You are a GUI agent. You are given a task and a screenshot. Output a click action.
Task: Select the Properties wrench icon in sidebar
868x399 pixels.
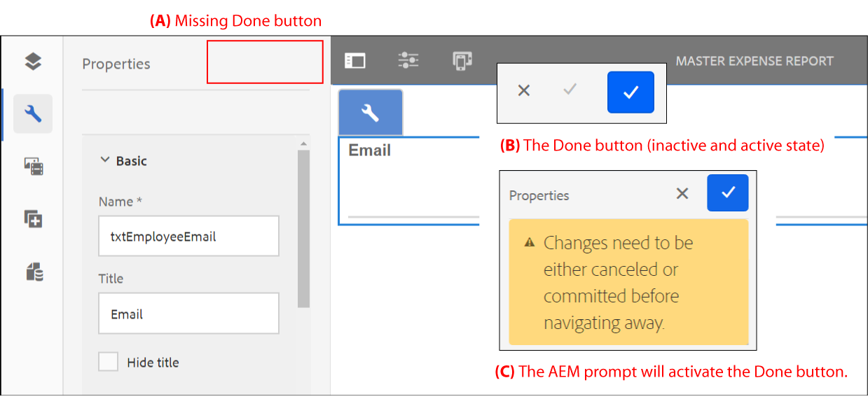coord(33,113)
